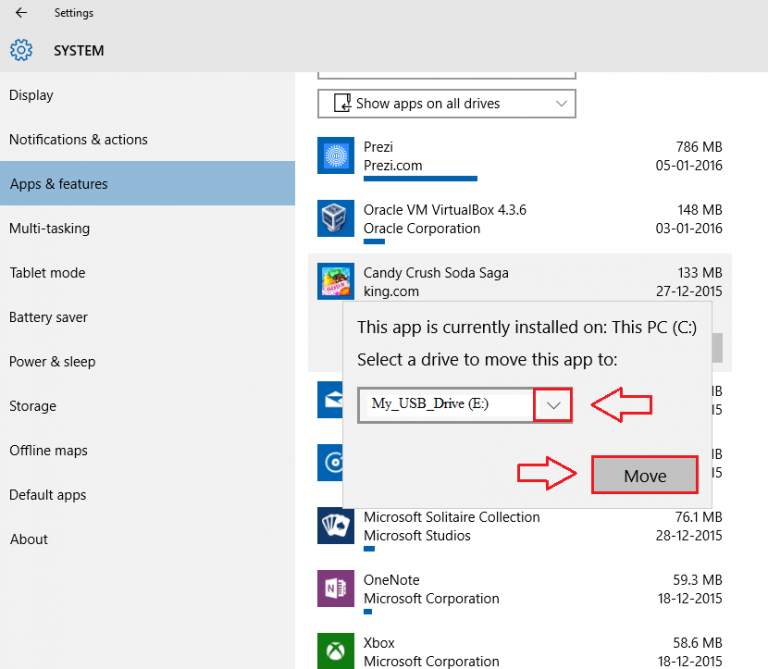Click the Microsoft Studios publisher text

point(417,536)
